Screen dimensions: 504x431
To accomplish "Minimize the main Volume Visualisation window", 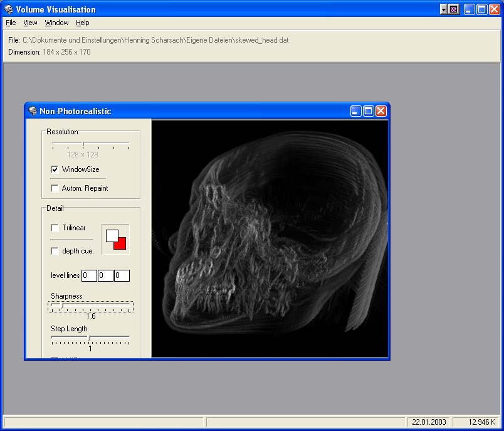I will coord(469,9).
